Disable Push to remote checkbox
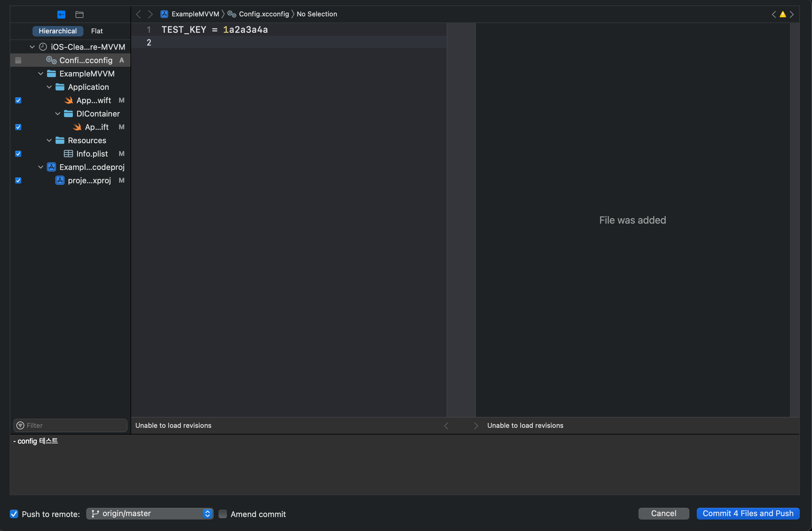The height and width of the screenshot is (531, 812). point(14,514)
